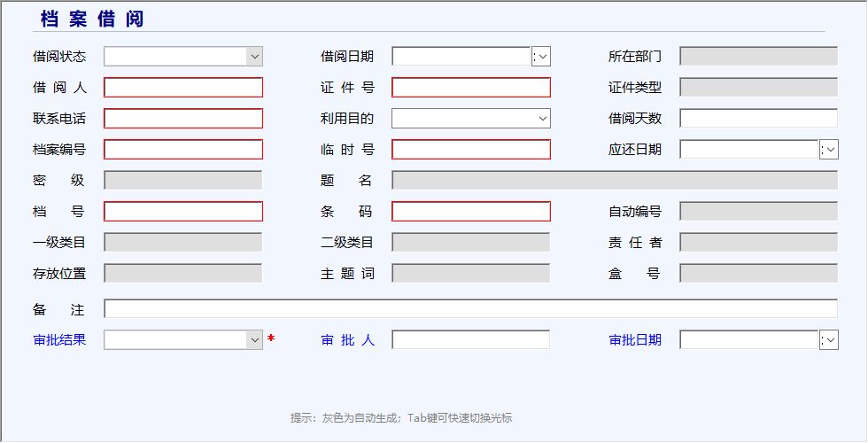Click the greyed 主题词 field

470,273
